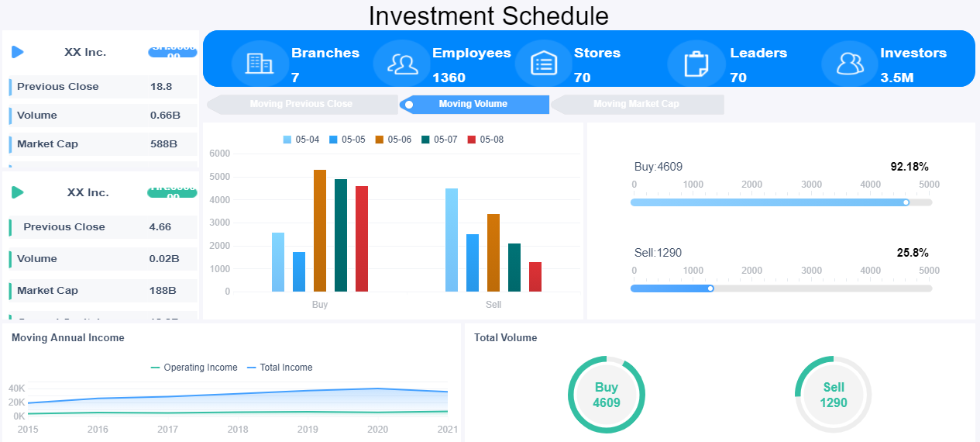Click the Sell slider handle at 1290
The image size is (980, 442).
point(710,288)
